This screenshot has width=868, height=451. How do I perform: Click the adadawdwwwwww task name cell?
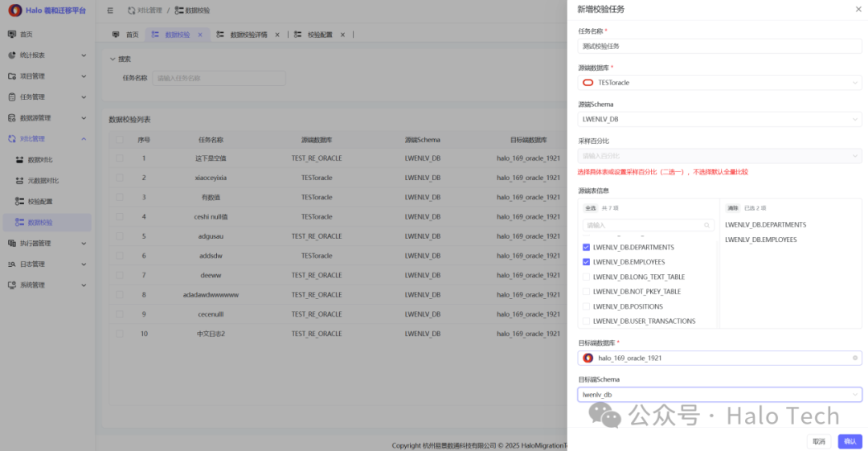pos(211,295)
